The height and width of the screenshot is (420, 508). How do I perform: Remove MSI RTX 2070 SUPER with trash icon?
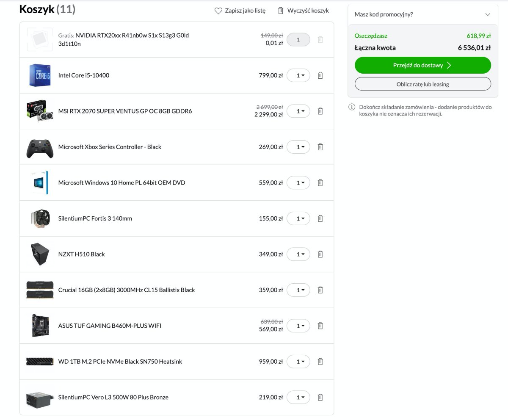click(320, 111)
